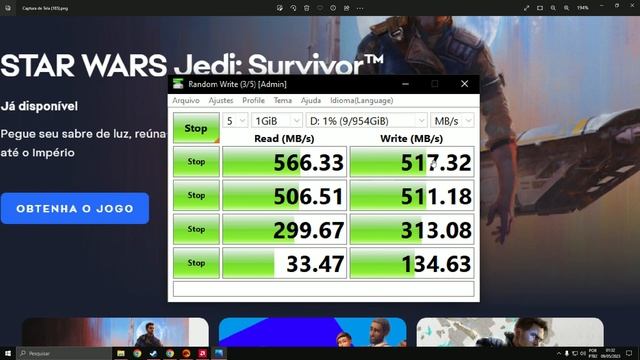Screen dimensions: 640x360
Task: Click the POR language indicator
Action: [593, 353]
